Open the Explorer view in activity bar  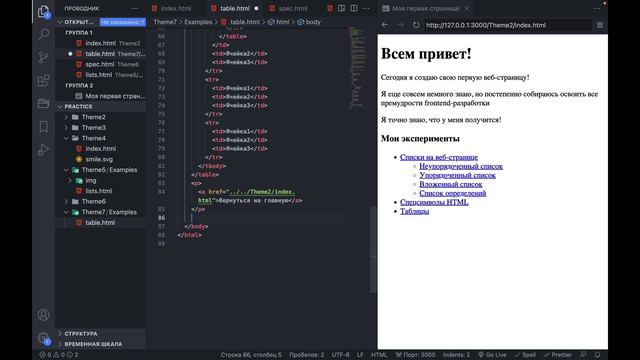tap(43, 11)
